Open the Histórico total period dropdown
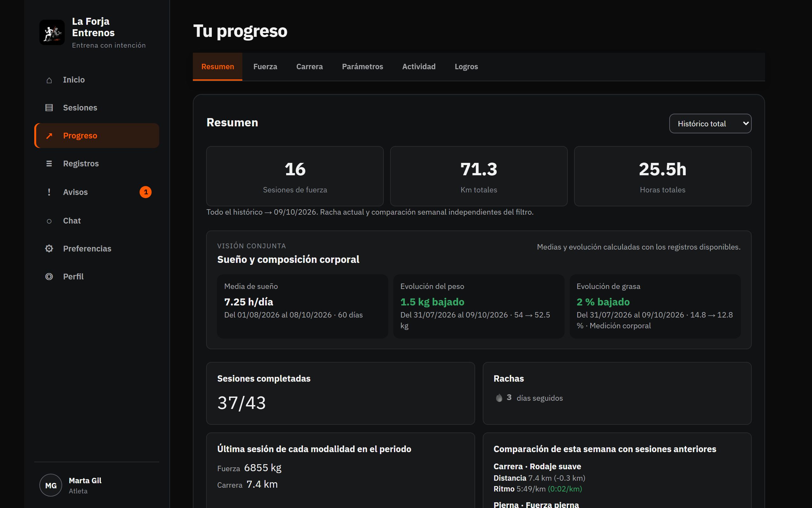The width and height of the screenshot is (812, 508). [710, 124]
